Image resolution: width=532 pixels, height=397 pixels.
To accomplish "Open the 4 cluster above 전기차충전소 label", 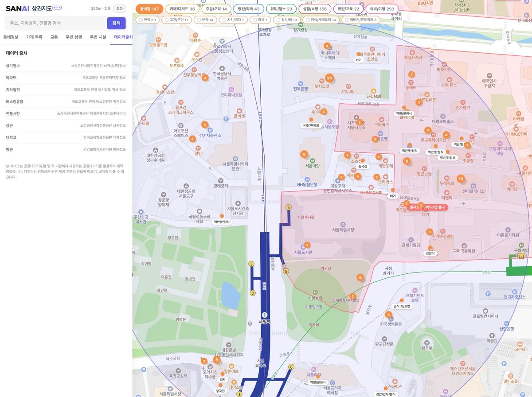I will [x=204, y=125].
